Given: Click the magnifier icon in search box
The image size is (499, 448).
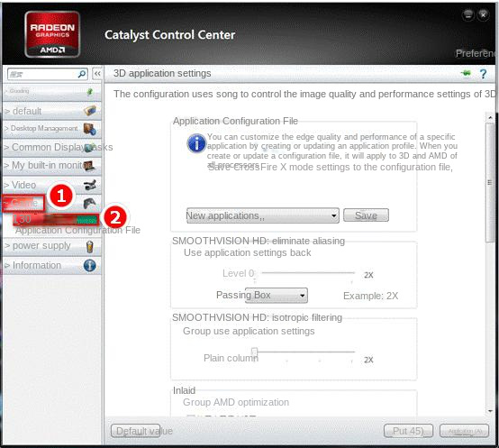Looking at the screenshot, I should pos(82,74).
